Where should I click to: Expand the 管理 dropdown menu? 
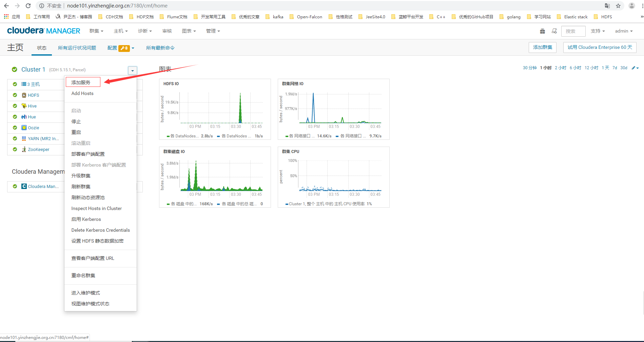coord(213,31)
